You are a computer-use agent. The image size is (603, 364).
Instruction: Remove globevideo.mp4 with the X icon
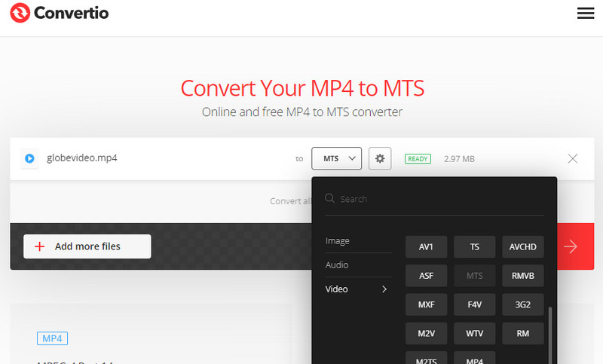pos(572,158)
